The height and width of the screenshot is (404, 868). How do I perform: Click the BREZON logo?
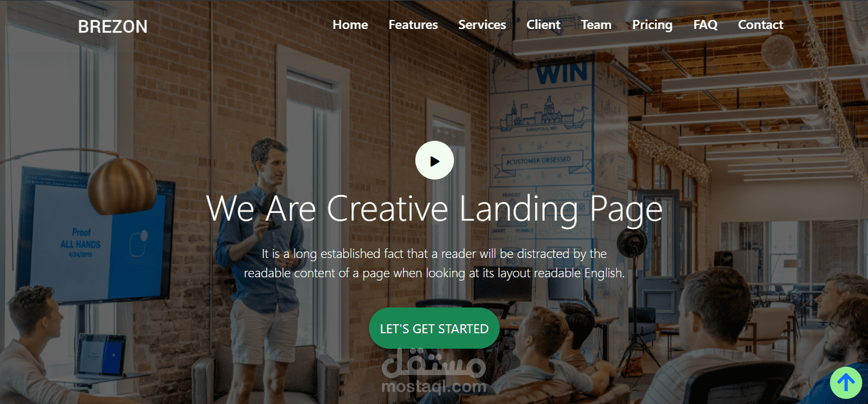[113, 26]
